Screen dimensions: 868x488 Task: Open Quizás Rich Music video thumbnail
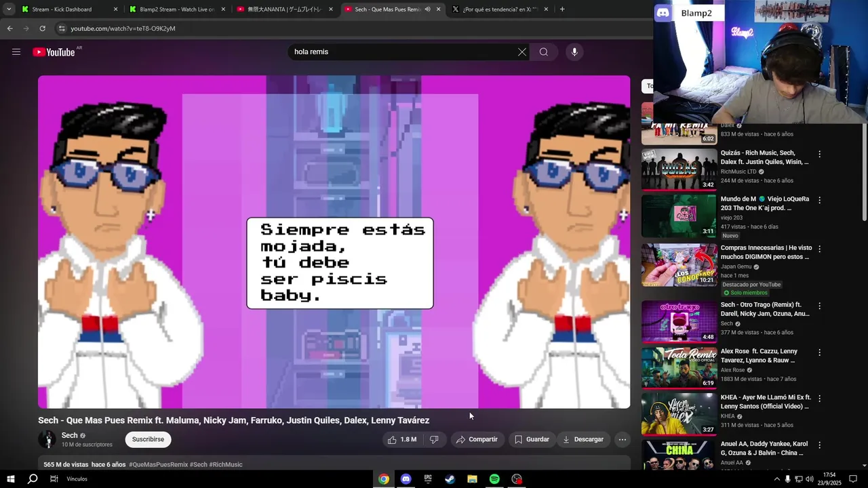679,169
